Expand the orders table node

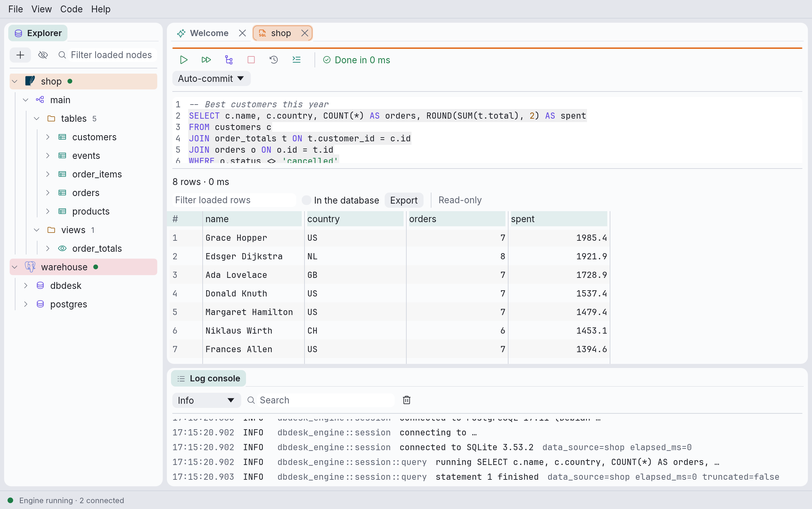(48, 193)
